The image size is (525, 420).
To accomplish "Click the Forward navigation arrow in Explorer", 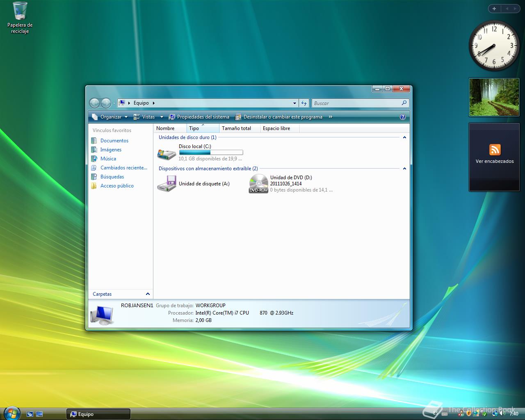I will (x=106, y=103).
